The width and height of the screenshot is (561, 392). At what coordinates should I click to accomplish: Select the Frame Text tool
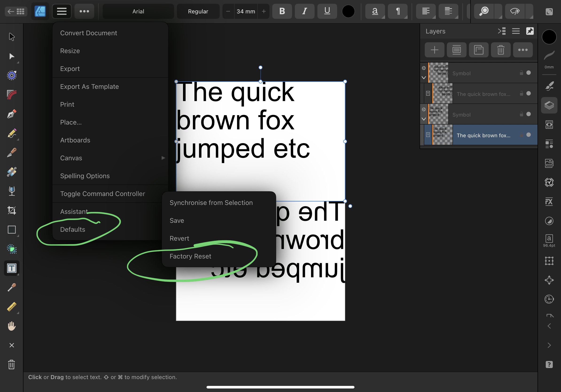(x=12, y=268)
